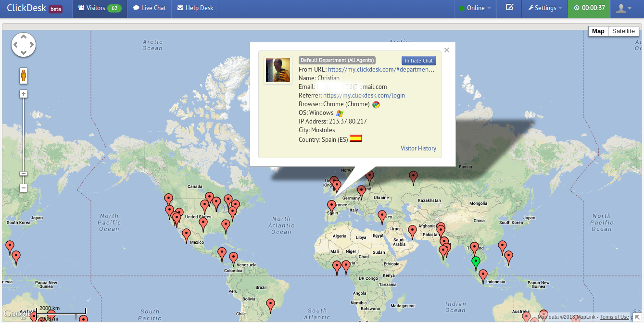Open the user profile dropdown
The height and width of the screenshot is (323, 644).
[x=624, y=8]
